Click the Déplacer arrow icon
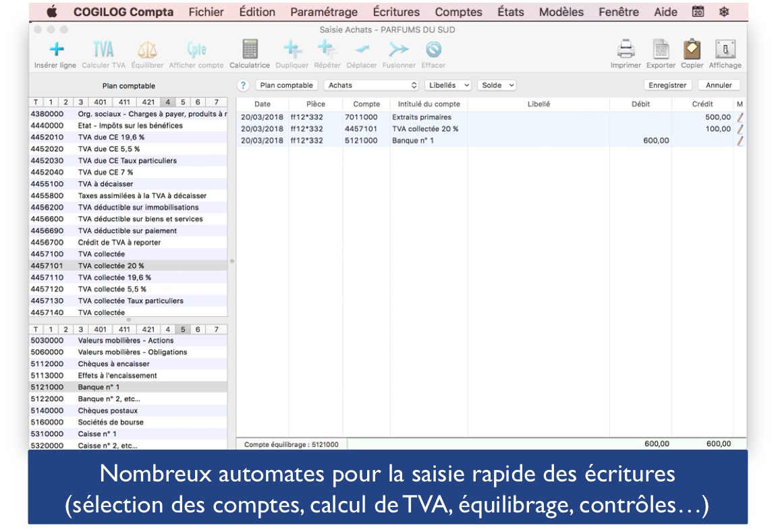 pyautogui.click(x=362, y=49)
